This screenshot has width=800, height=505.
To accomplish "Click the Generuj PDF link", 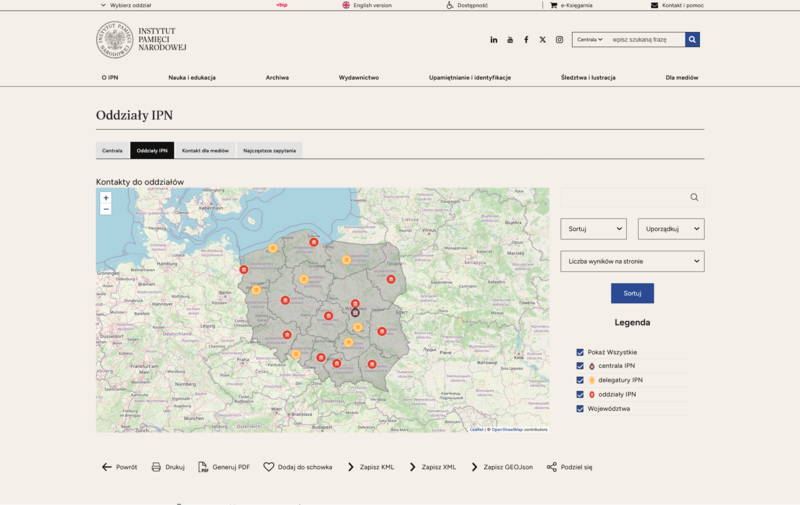I will tap(223, 467).
